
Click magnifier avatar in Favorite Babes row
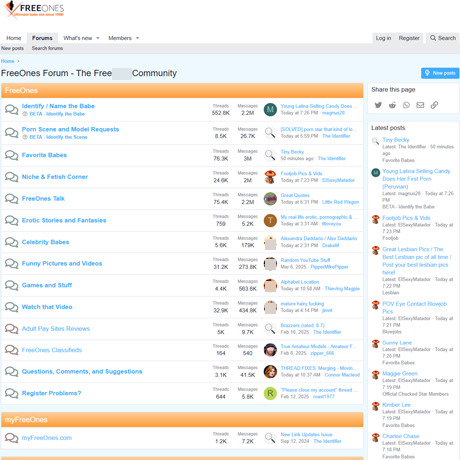click(x=270, y=155)
